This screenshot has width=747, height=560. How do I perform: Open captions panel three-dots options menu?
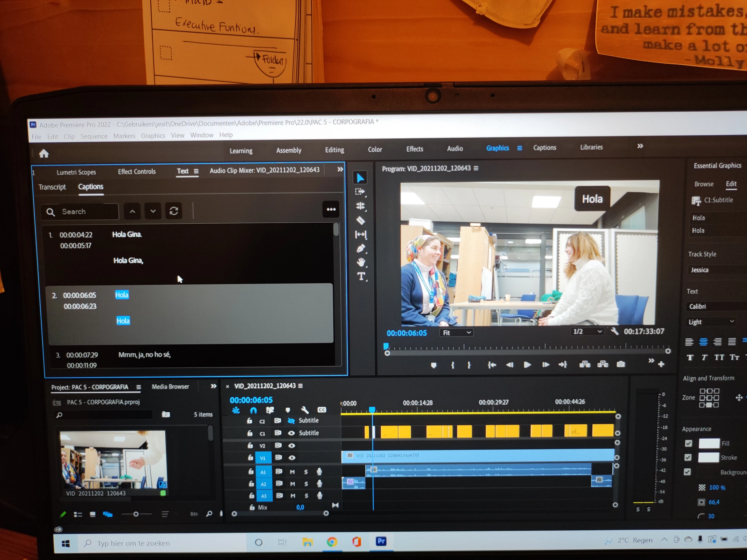[x=331, y=209]
